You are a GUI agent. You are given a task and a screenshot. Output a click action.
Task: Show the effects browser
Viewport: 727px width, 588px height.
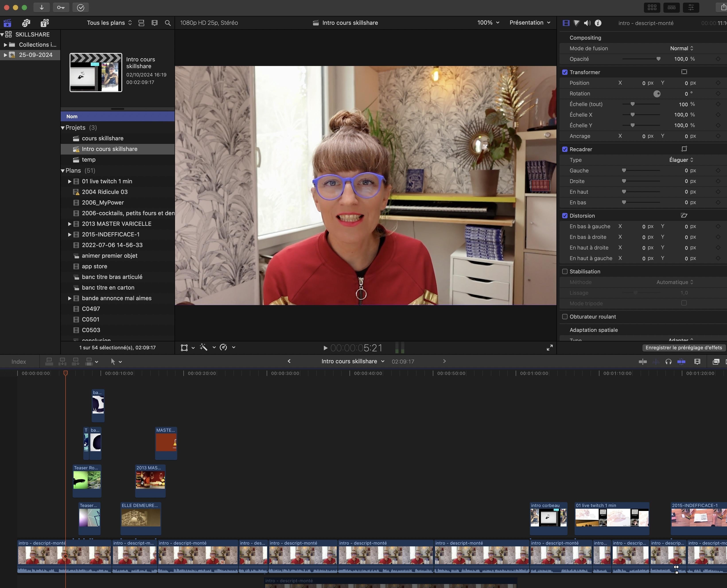(716, 362)
